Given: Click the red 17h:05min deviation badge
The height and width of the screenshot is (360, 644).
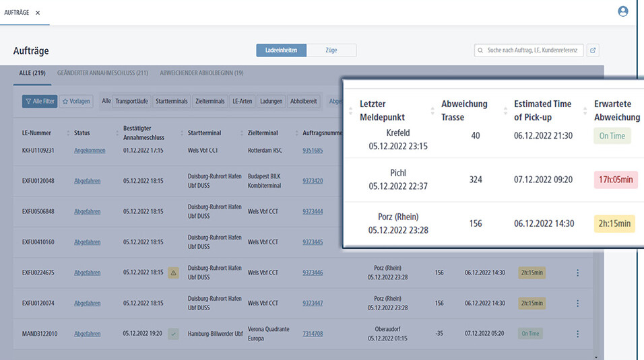Looking at the screenshot, I should [x=616, y=180].
